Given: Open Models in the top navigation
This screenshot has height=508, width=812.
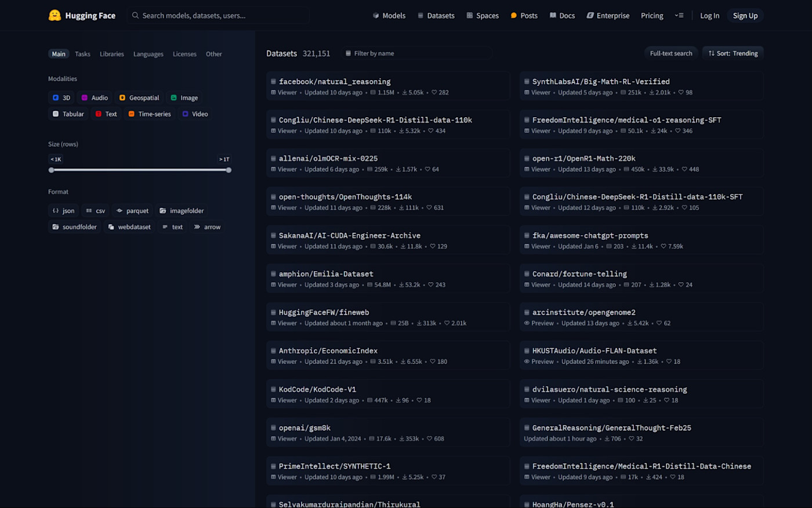Looking at the screenshot, I should [389, 16].
